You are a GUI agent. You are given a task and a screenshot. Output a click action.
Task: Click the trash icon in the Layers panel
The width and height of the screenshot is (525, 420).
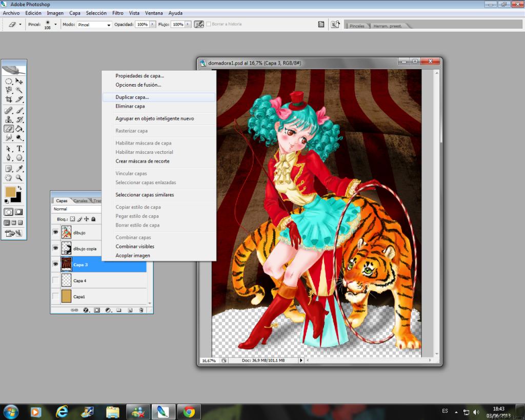[x=141, y=310]
